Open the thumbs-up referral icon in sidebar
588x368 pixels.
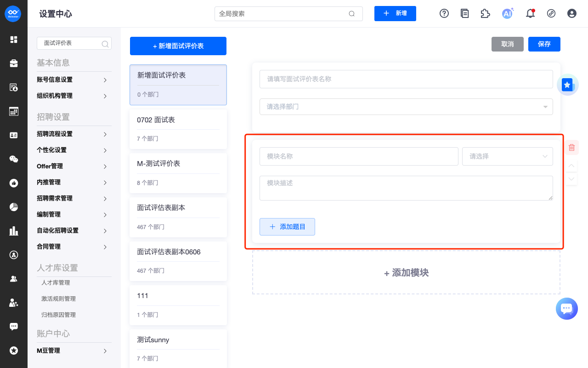click(x=14, y=183)
